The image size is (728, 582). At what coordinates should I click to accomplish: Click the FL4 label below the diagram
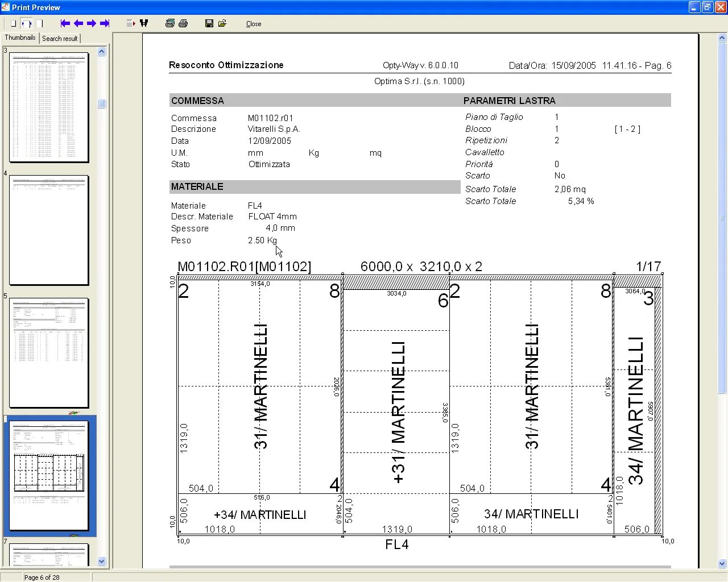click(x=396, y=544)
